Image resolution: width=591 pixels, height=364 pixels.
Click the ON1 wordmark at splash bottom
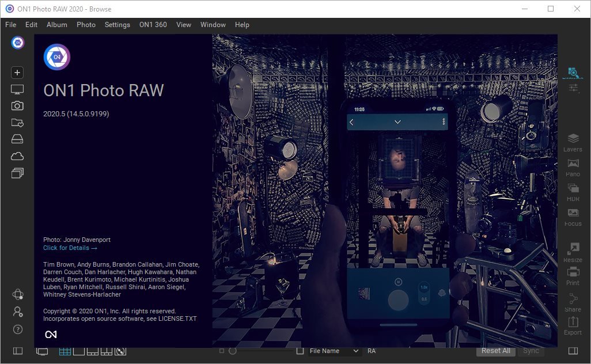[x=51, y=334]
